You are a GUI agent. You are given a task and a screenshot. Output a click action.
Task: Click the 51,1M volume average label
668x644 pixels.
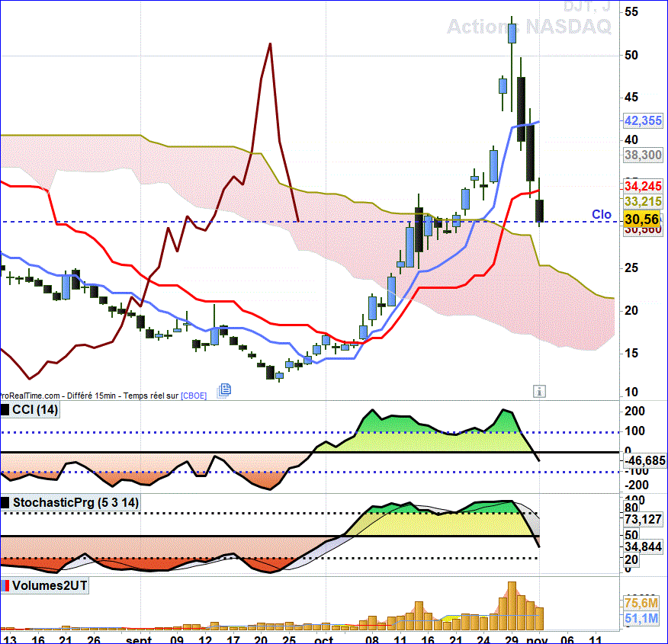pos(641,618)
